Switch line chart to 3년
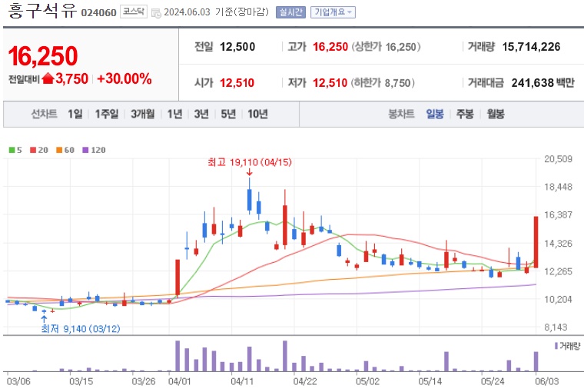 201,114
